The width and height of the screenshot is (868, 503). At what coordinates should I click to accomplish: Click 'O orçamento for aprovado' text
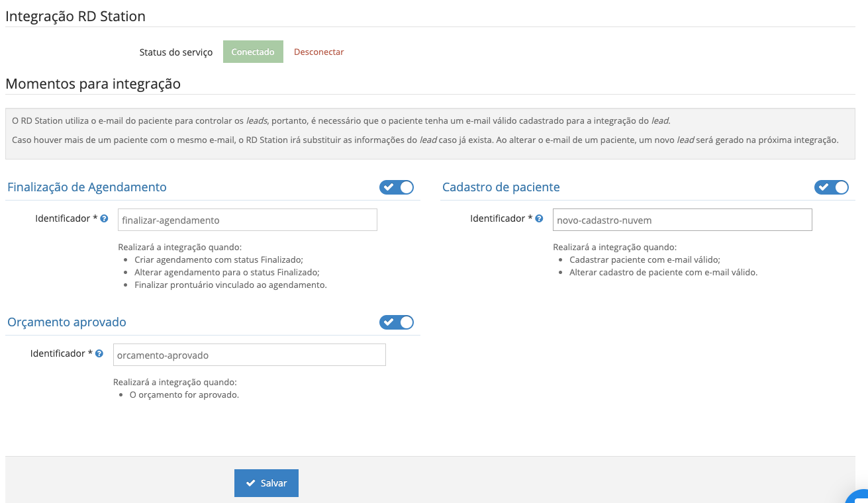(184, 394)
